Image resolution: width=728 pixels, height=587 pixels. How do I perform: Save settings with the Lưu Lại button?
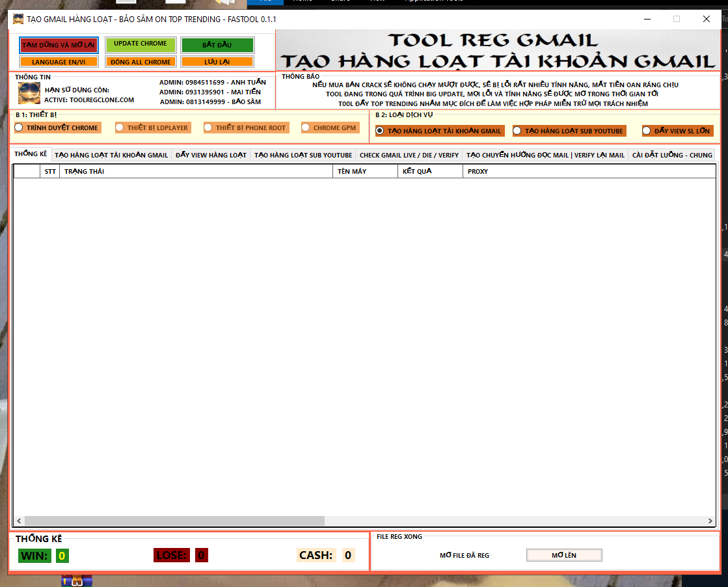click(217, 62)
